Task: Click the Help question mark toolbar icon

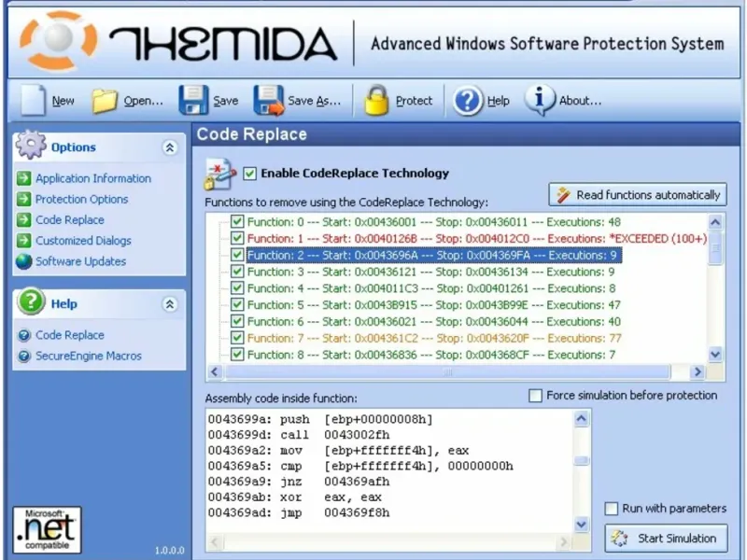Action: point(468,101)
